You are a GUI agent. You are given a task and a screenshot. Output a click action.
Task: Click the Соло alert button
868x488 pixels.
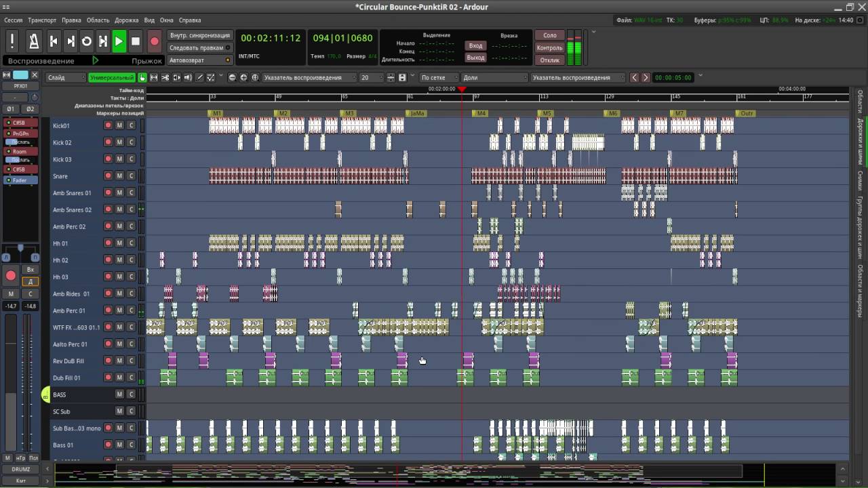pyautogui.click(x=550, y=35)
